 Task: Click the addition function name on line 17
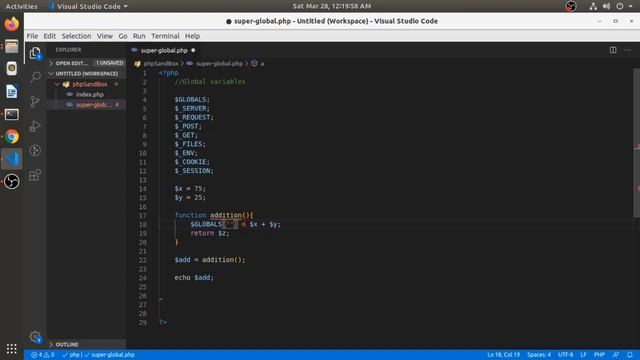click(x=226, y=215)
